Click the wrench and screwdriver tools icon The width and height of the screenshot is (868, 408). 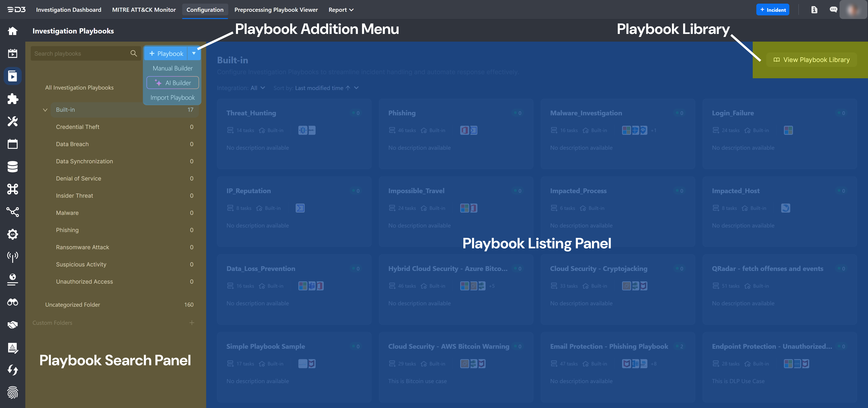[x=12, y=121]
